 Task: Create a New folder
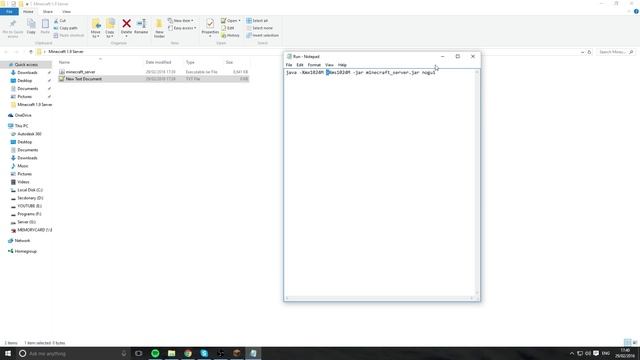[x=159, y=28]
